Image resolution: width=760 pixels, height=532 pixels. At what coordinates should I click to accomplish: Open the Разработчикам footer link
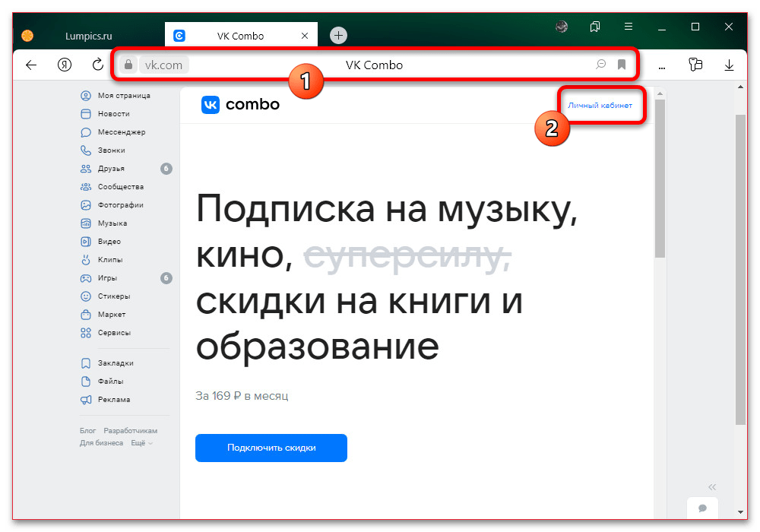click(x=131, y=431)
